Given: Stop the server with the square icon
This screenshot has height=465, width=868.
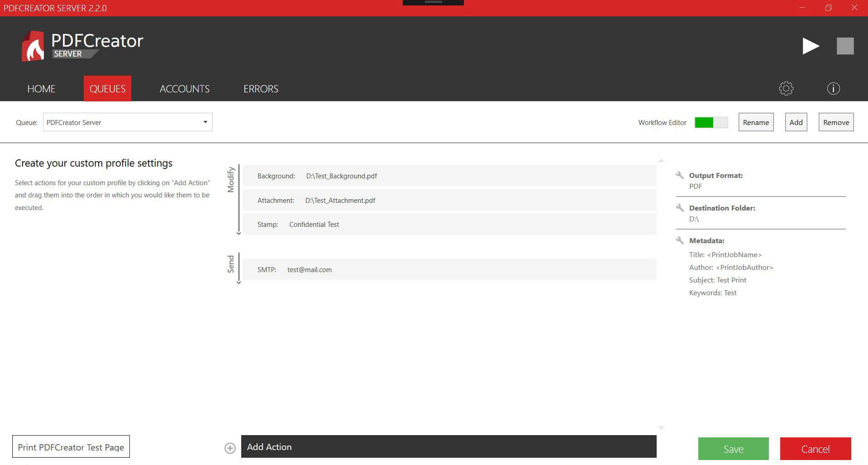Looking at the screenshot, I should tap(845, 46).
